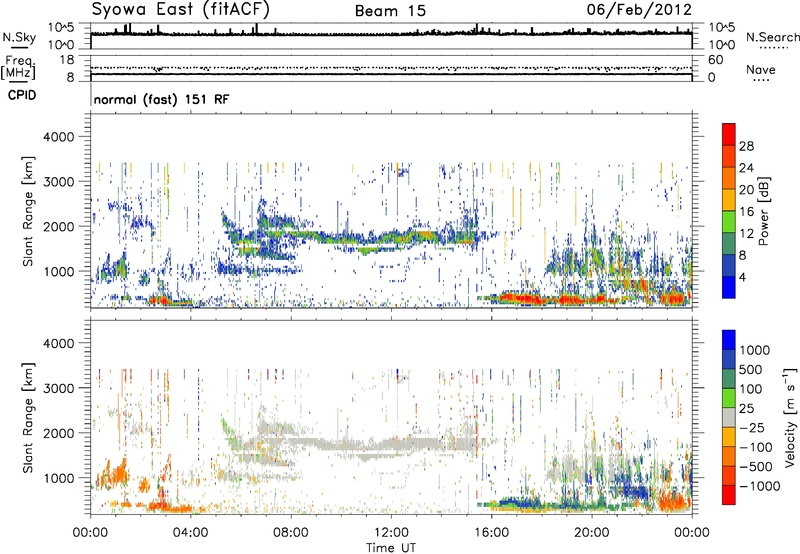Select the "normal (fast) 151 RF" mode text
The width and height of the screenshot is (800, 554).
tap(161, 100)
